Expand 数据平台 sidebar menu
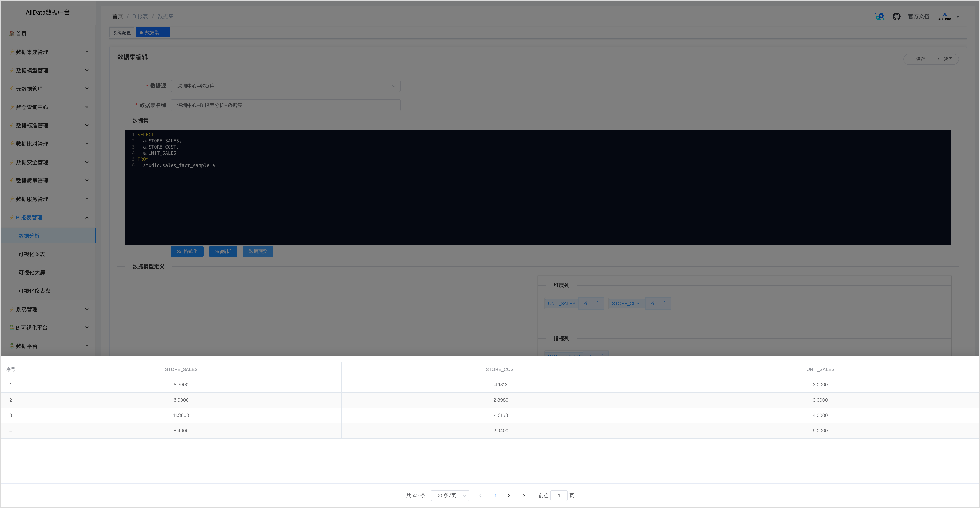 pyautogui.click(x=48, y=346)
